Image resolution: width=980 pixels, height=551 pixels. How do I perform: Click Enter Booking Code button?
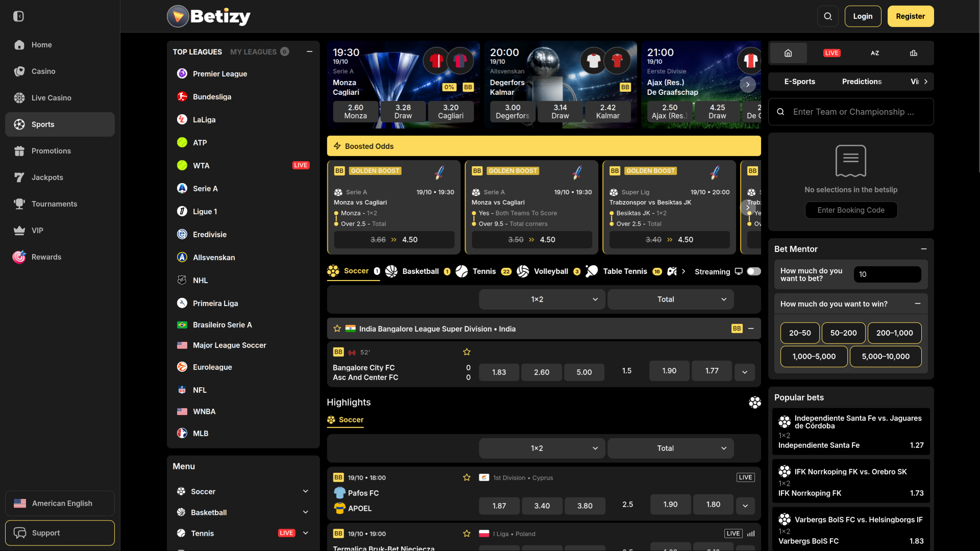click(851, 210)
